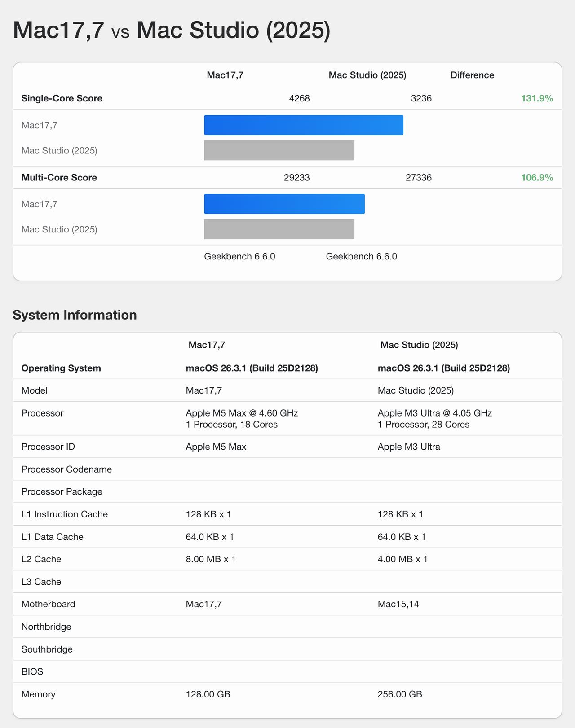
Task: Click the gray Mac Studio multi-core bar
Action: click(279, 229)
